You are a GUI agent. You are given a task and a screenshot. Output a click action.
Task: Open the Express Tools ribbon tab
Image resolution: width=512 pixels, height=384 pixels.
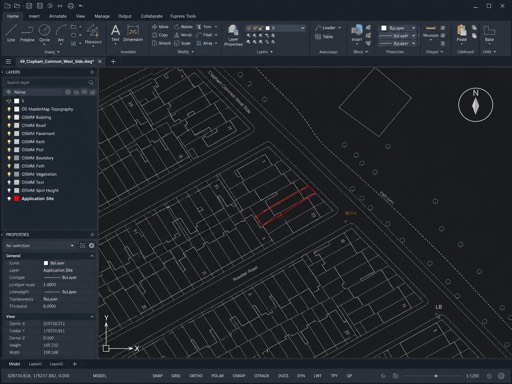tap(183, 16)
